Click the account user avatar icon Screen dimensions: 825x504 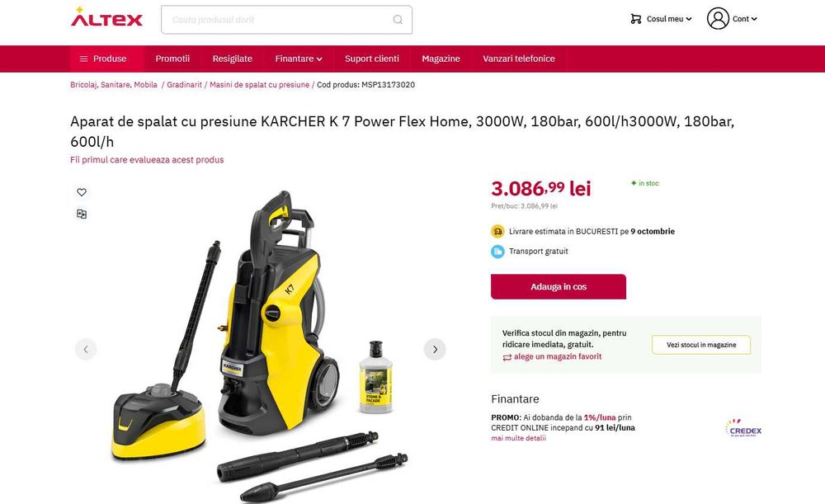[718, 18]
